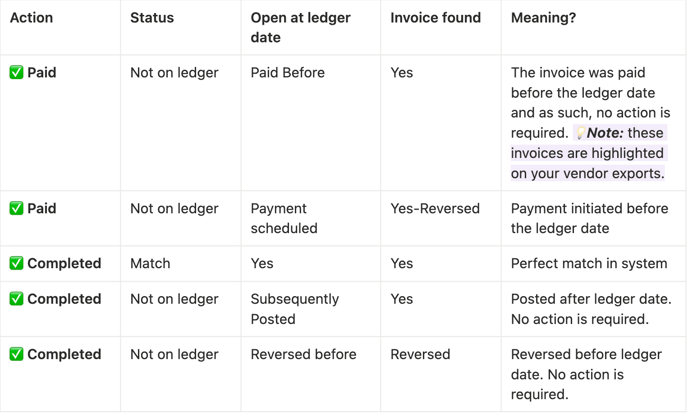This screenshot has height=414, width=688.
Task: Click the lightbulb icon before Note
Action: [580, 133]
